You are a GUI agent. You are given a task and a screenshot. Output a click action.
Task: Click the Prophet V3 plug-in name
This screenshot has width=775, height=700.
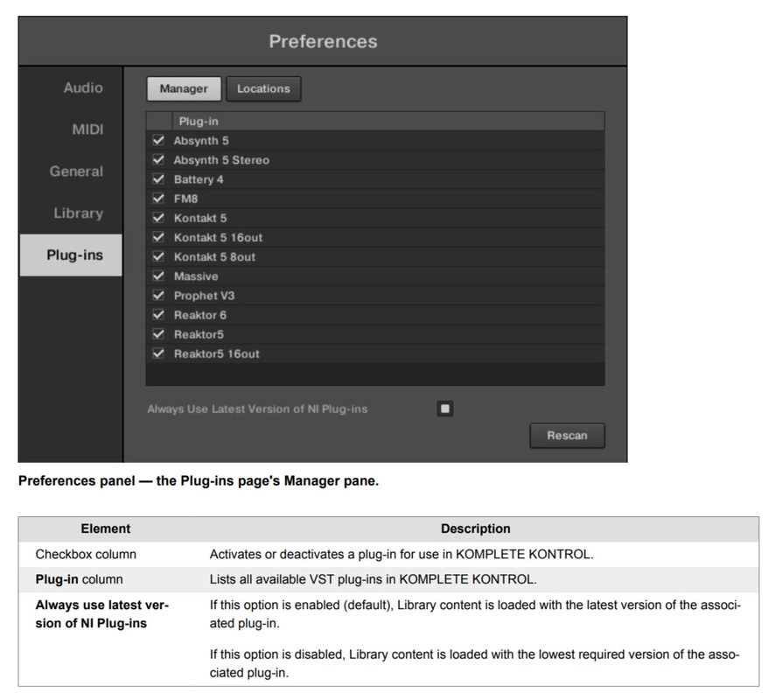204,296
